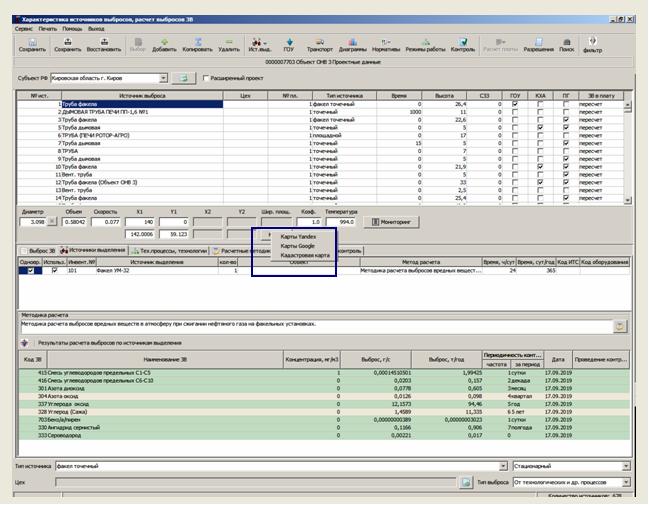Click the Добавить toolbar icon

click(164, 43)
